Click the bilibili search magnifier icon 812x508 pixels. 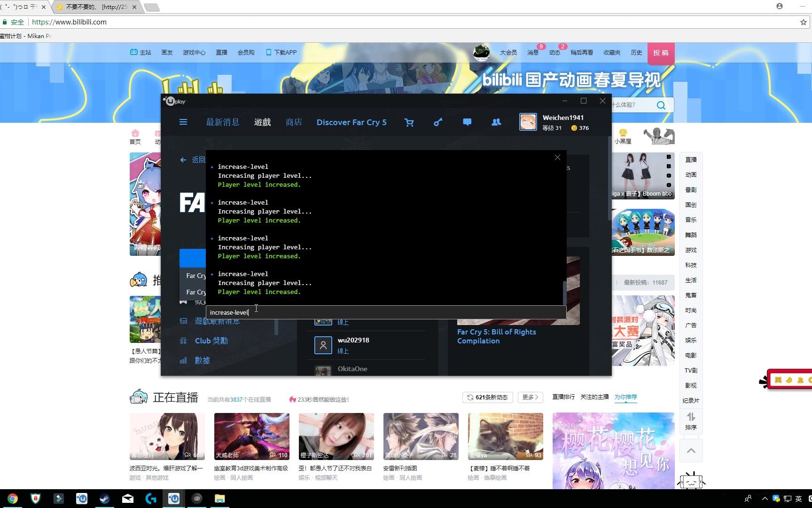pyautogui.click(x=661, y=105)
